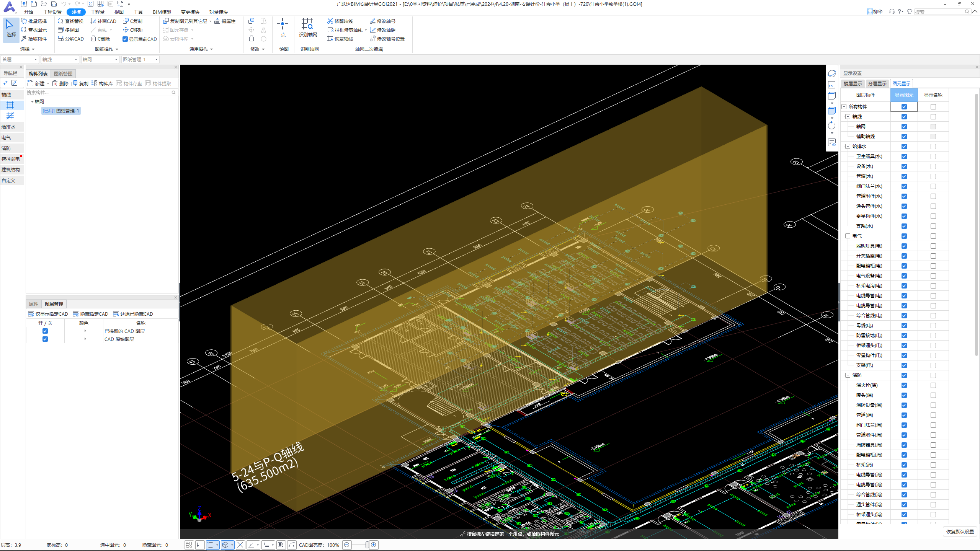The width and height of the screenshot is (980, 551).
Task: Open 查找图元 find element tool
Action: [34, 30]
